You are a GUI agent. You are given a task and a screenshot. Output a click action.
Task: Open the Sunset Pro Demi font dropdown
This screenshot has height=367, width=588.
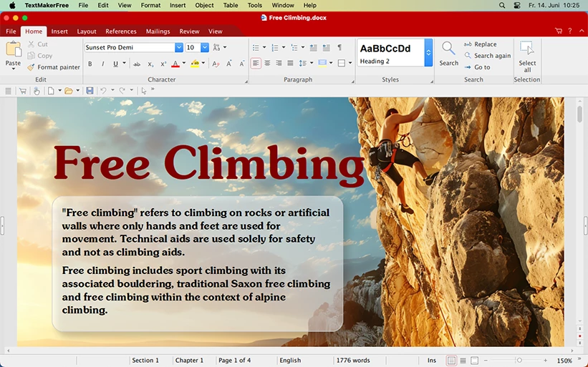pyautogui.click(x=179, y=48)
